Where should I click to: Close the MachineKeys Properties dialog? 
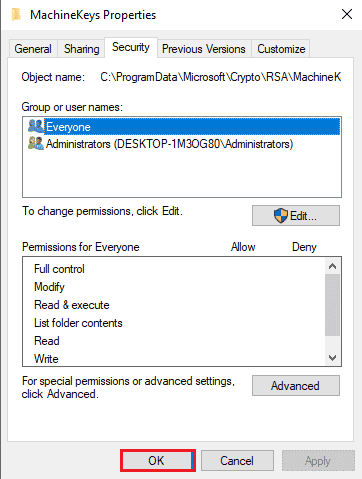click(x=347, y=14)
